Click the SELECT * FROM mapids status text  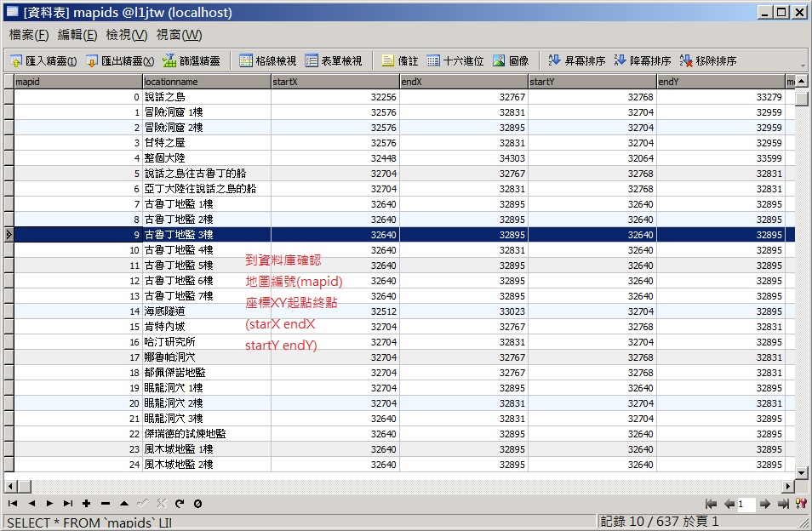(89, 522)
